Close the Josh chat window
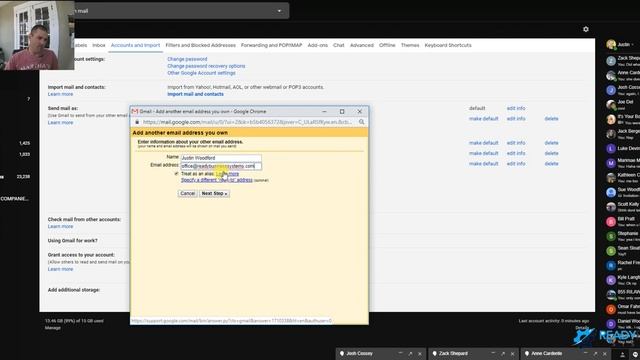640x360 pixels. coord(420,353)
